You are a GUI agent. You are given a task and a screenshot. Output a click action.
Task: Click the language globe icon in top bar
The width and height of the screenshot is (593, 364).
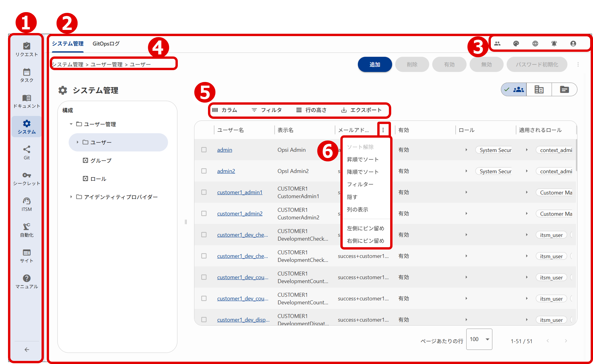tap(535, 44)
